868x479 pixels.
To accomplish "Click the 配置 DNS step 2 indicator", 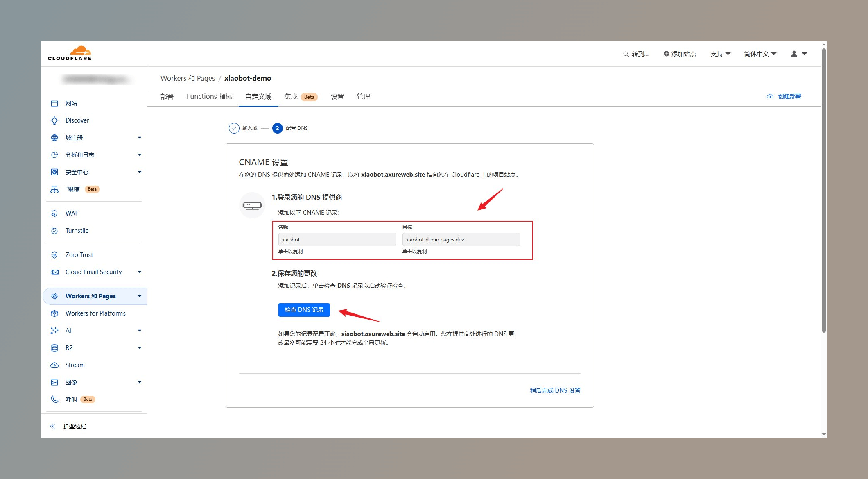I will click(x=277, y=128).
